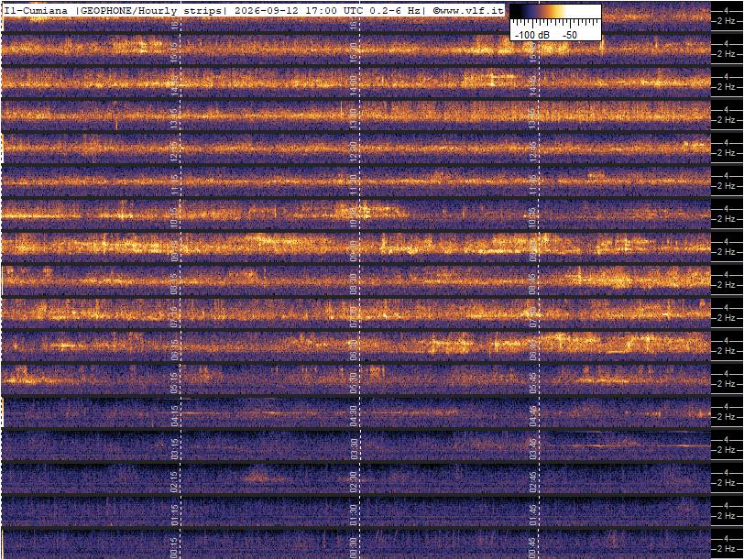This screenshot has height=560, width=744.
Task: Click the "15:15" time marker
Action: click(175, 53)
